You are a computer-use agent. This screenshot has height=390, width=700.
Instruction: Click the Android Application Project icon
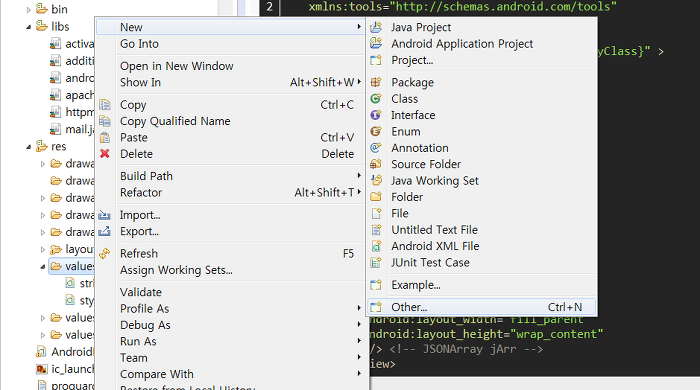376,43
